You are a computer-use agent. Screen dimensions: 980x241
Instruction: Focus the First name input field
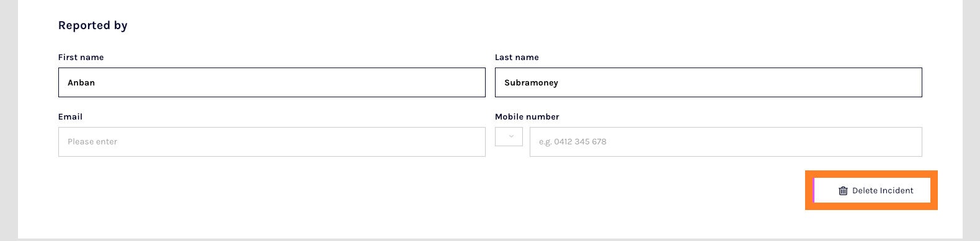(272, 82)
